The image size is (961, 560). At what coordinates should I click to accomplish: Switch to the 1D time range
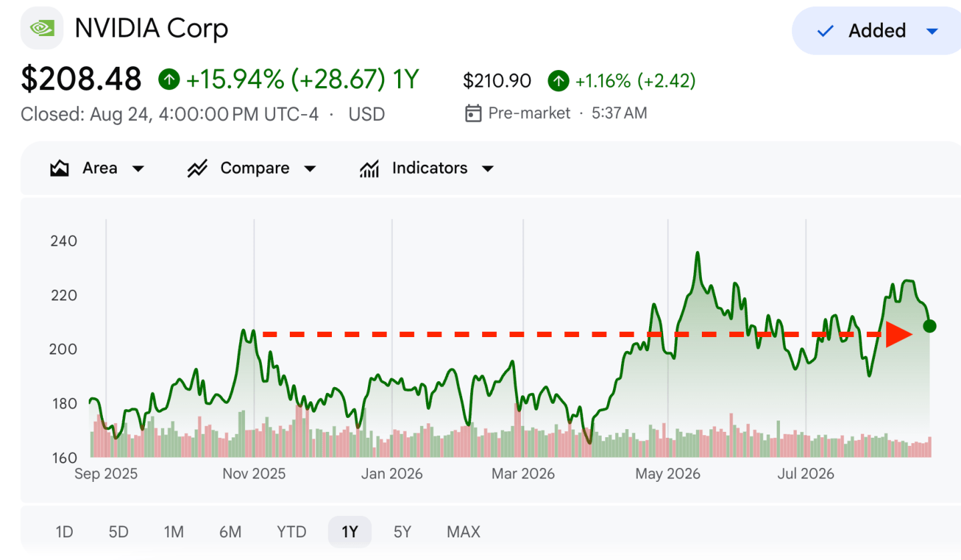64,532
